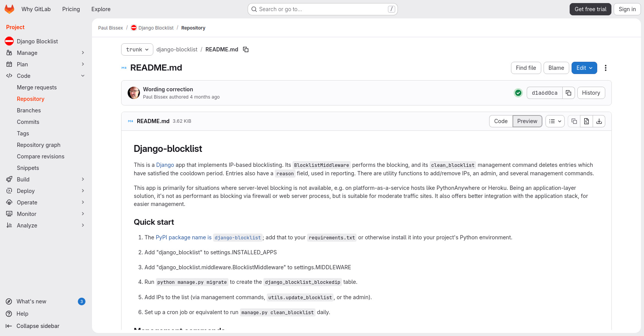Open the Edit dropdown button
This screenshot has width=644, height=336.
[584, 68]
